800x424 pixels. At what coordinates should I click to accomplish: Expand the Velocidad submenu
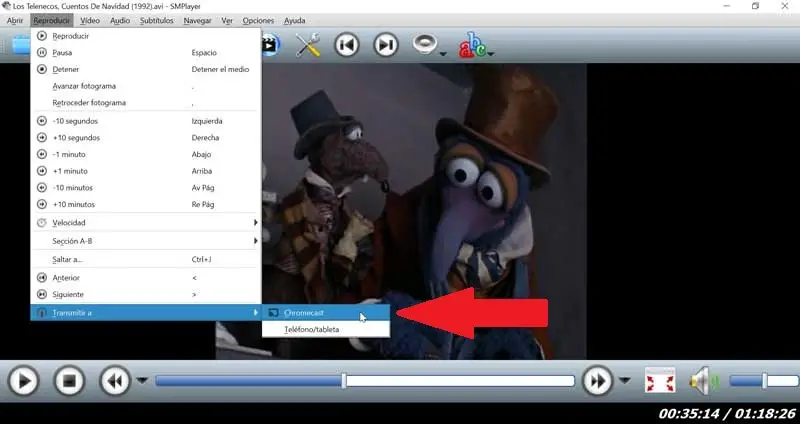(146, 222)
